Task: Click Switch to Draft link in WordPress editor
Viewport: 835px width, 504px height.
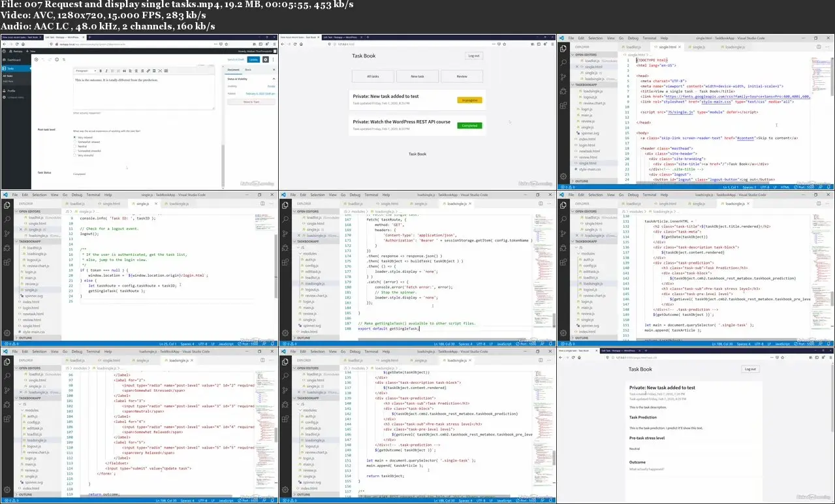Action: tap(236, 59)
